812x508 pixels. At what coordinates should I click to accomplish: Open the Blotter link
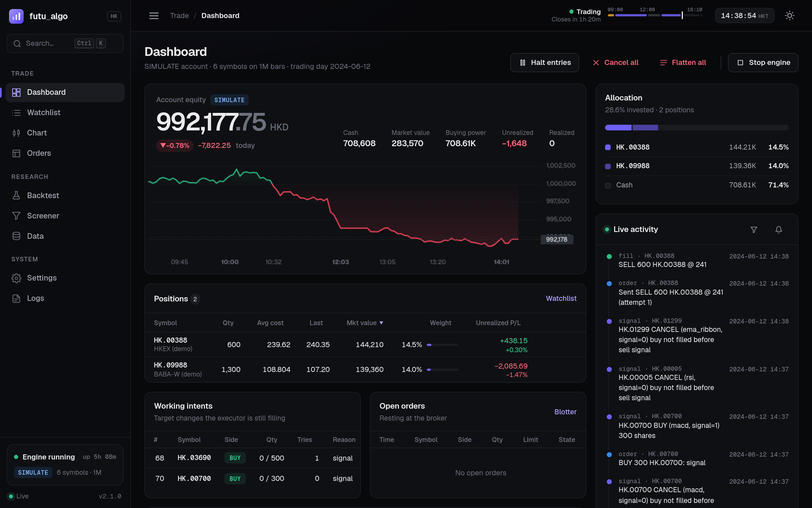565,412
